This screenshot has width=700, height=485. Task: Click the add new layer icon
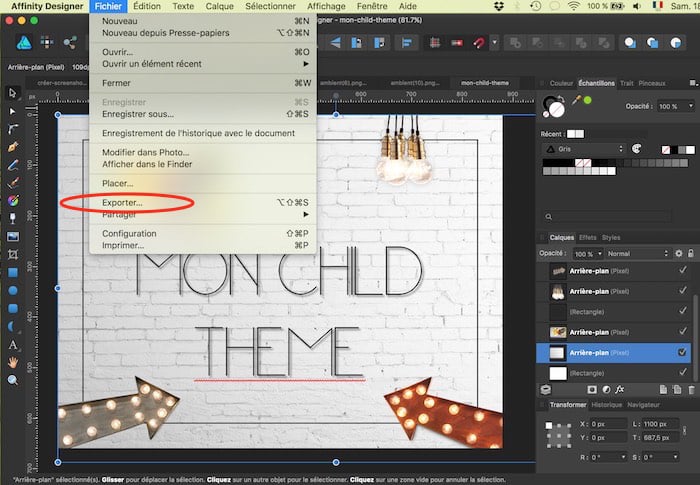click(663, 389)
